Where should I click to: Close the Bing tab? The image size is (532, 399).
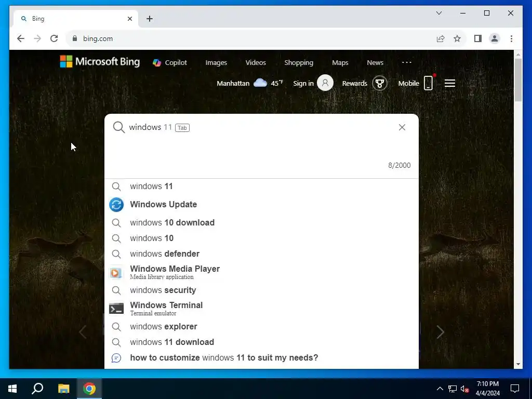coord(129,19)
